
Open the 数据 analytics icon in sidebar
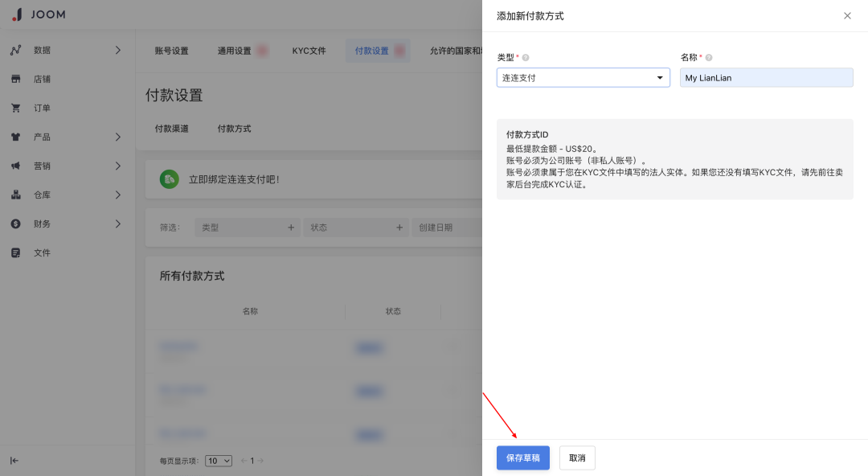tap(17, 49)
